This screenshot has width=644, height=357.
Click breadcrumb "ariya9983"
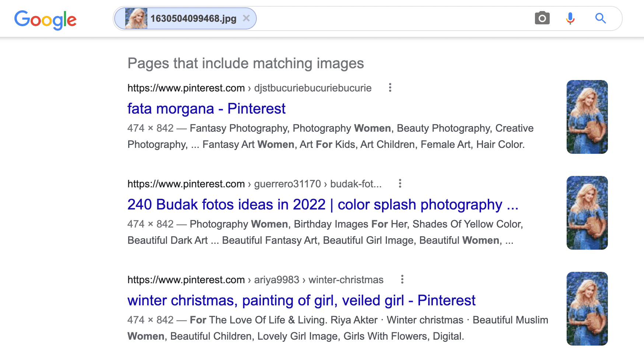tap(276, 280)
